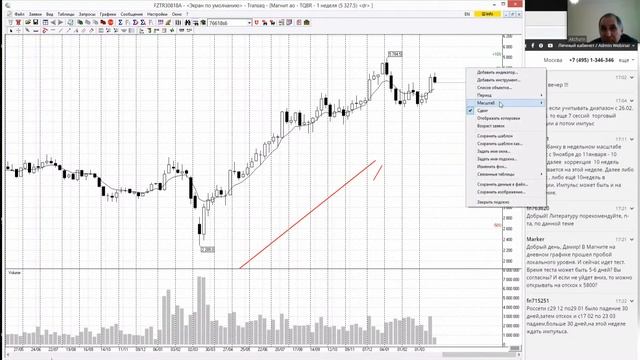Choose Сохранить шаблон in context menu
Viewport: 640px width, 360px height.
(506, 136)
